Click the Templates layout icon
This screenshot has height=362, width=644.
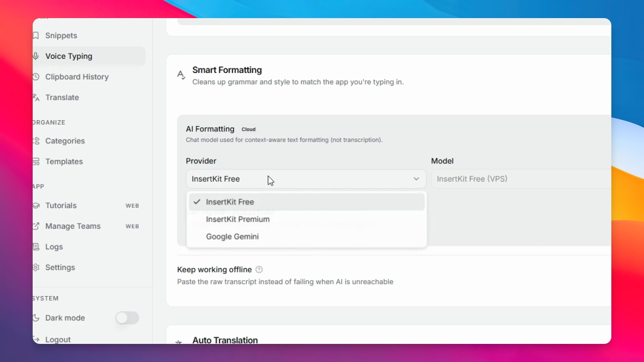(x=36, y=161)
